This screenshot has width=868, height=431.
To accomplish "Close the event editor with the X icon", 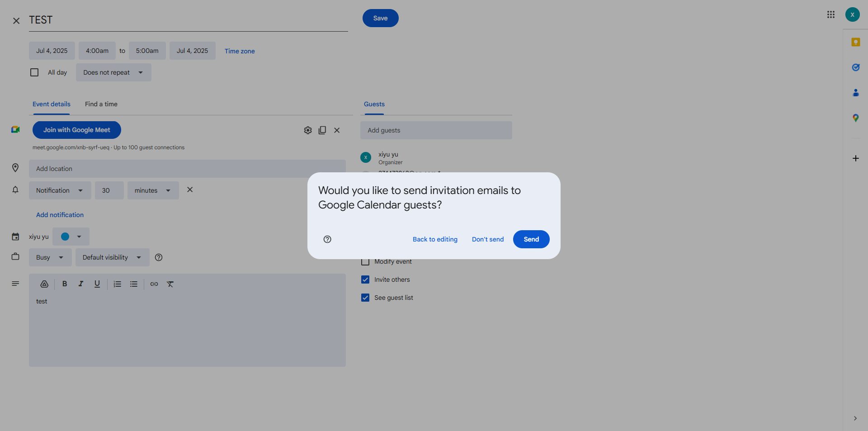I will pos(16,21).
